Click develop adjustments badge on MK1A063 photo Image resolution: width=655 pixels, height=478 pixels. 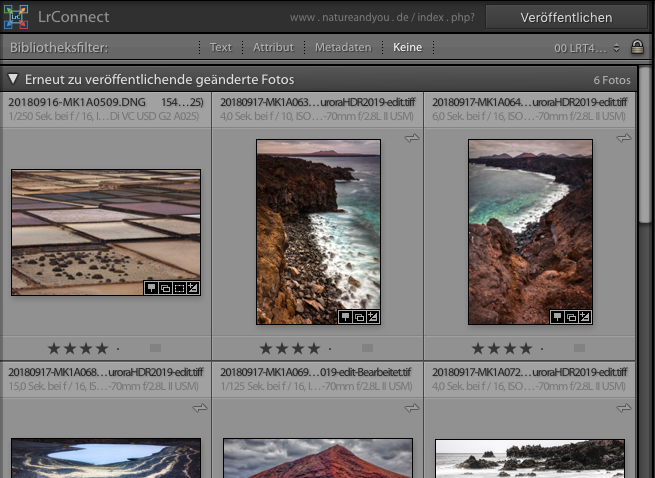tap(373, 317)
